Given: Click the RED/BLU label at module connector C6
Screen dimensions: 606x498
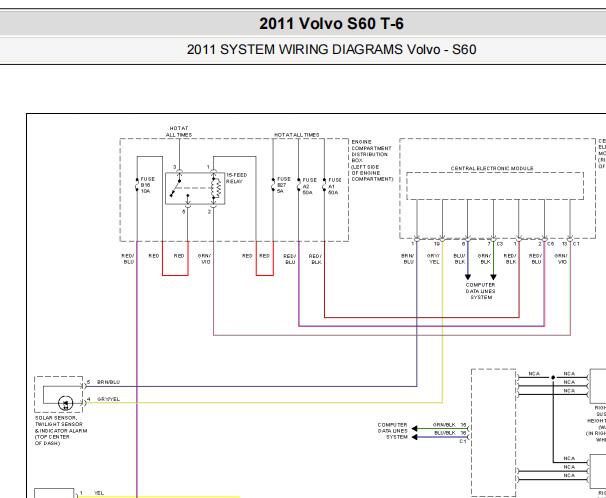Looking at the screenshot, I should [535, 259].
